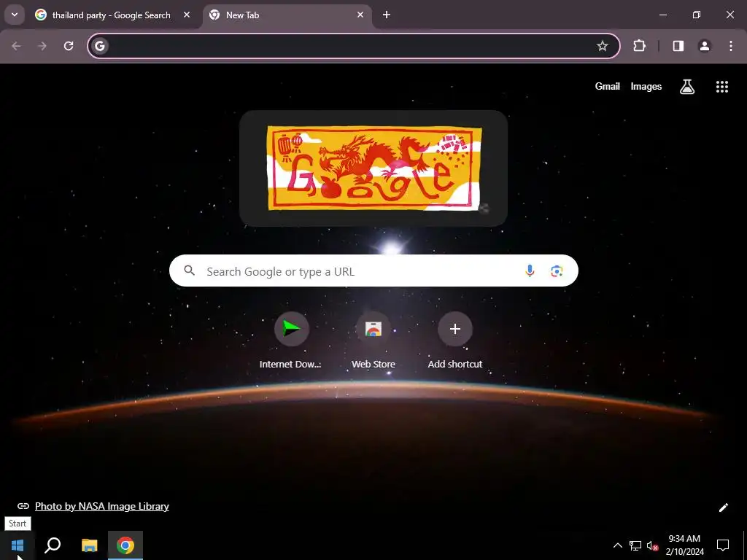The height and width of the screenshot is (560, 747).
Task: Click the Search Google or type a URL box
Action: (x=373, y=271)
